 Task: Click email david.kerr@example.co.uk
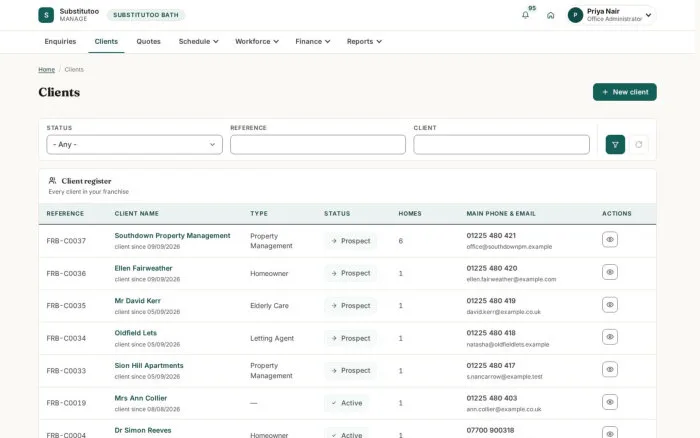(504, 312)
